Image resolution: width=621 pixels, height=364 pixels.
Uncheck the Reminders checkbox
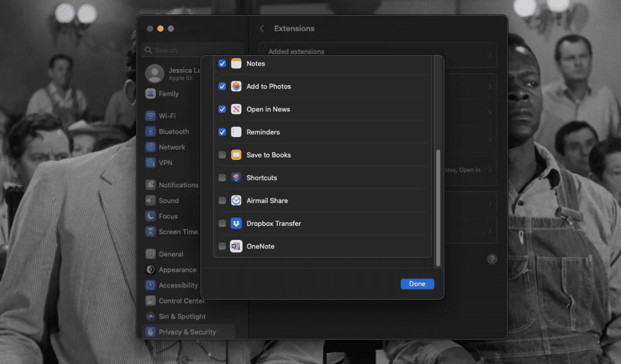(x=222, y=132)
